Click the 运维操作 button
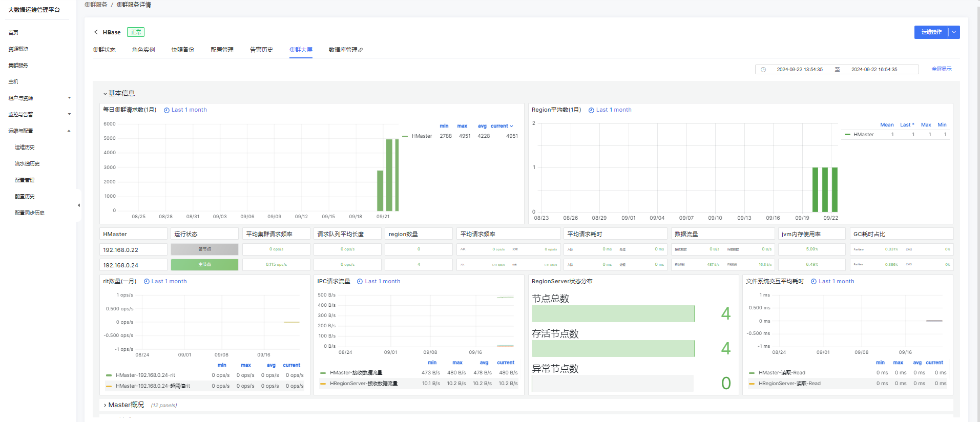 pos(931,32)
